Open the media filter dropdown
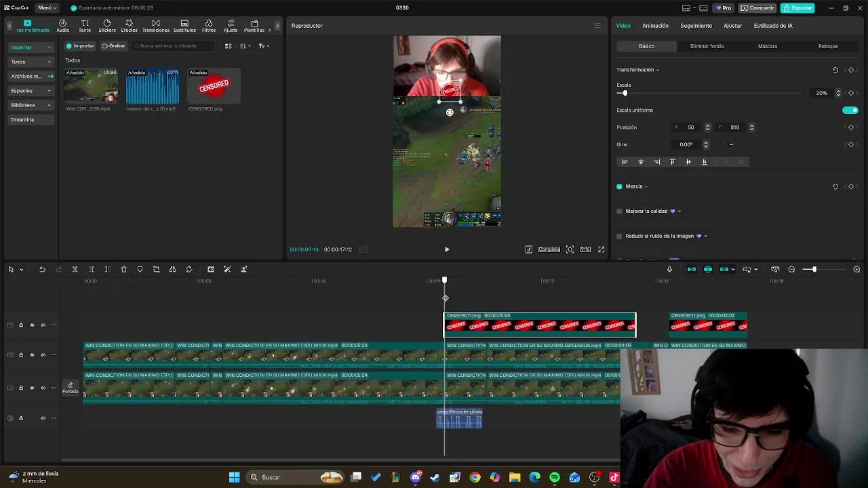The width and height of the screenshot is (868, 488). pos(264,46)
